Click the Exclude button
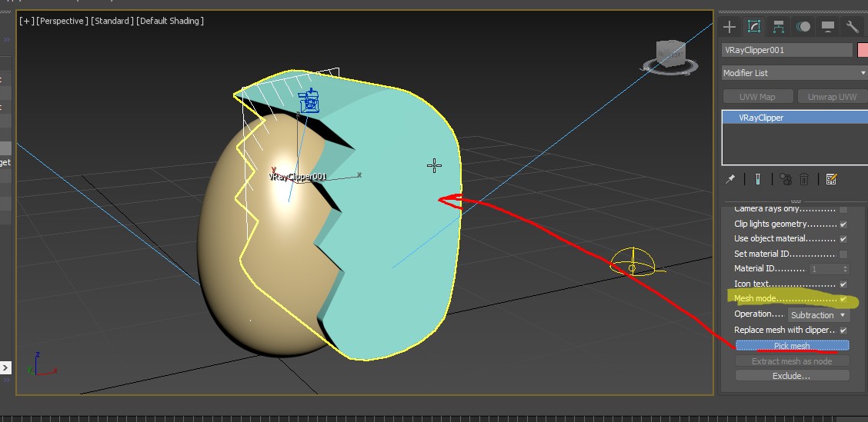The image size is (868, 422). tap(792, 376)
